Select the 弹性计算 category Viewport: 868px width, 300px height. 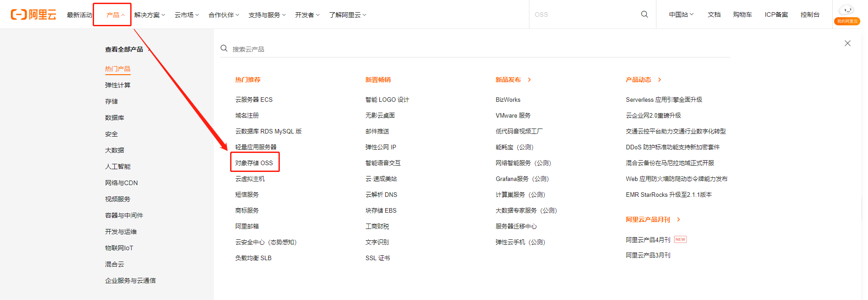(118, 85)
